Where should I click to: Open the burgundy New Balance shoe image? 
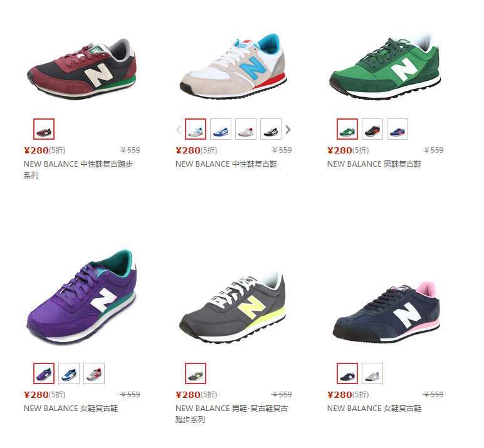82,68
